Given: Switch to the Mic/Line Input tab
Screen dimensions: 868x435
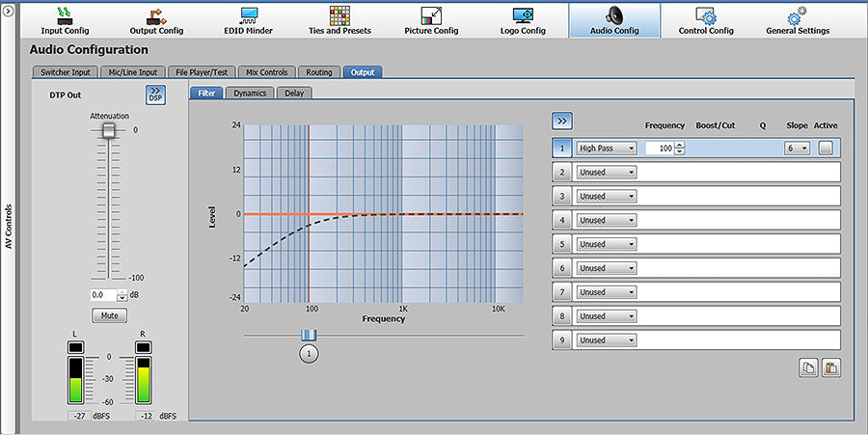Looking at the screenshot, I should tap(133, 72).
